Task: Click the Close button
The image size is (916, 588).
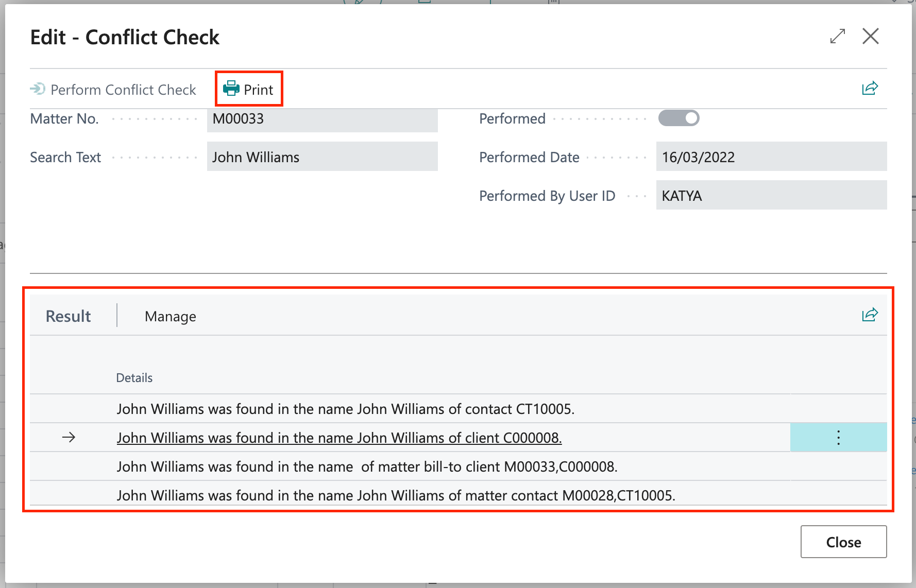Action: [843, 542]
